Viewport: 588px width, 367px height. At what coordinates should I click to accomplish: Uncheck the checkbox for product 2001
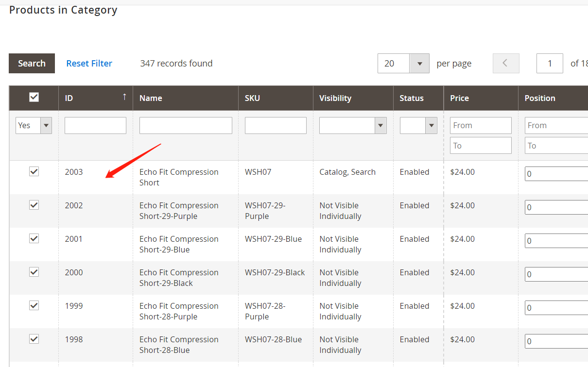click(x=34, y=238)
